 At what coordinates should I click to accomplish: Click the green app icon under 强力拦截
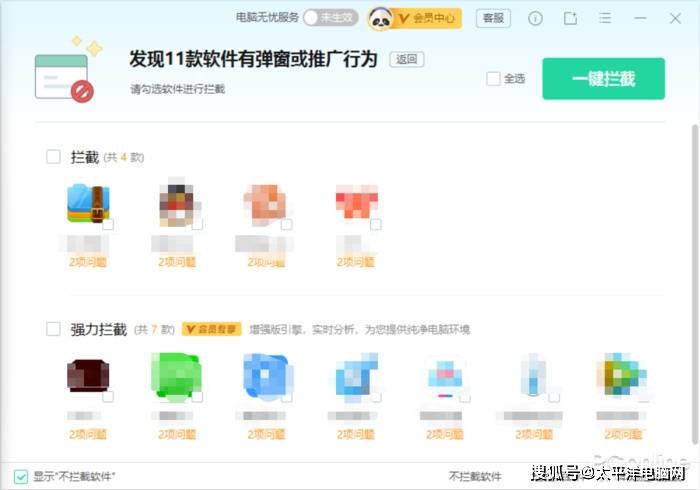pyautogui.click(x=175, y=377)
